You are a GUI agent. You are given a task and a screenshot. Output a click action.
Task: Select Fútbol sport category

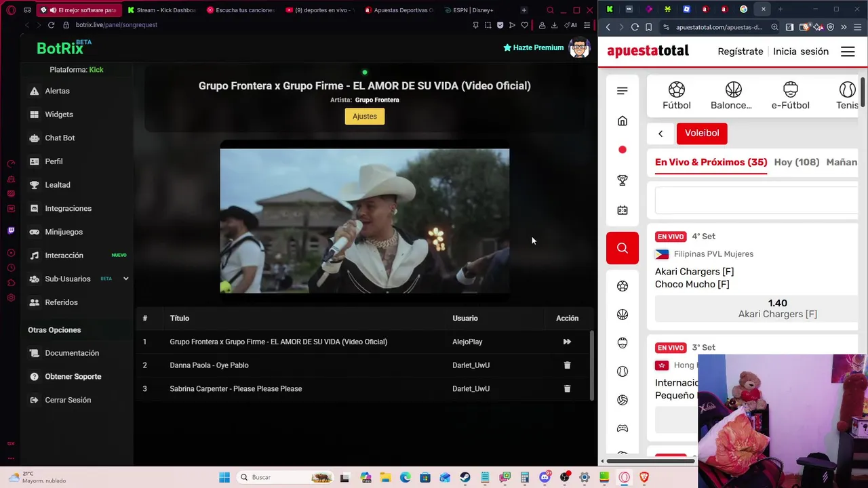[677, 96]
